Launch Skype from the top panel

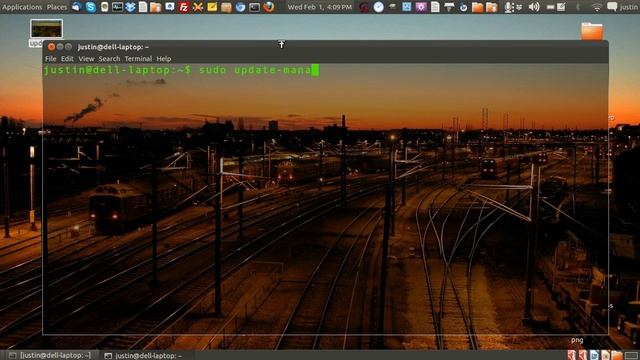tap(91, 7)
